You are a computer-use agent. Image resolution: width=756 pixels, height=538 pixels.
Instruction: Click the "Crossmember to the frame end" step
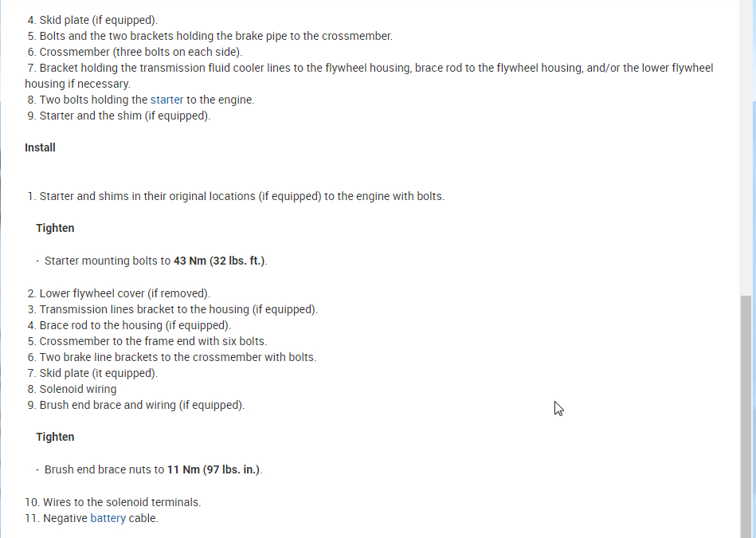[x=153, y=341]
